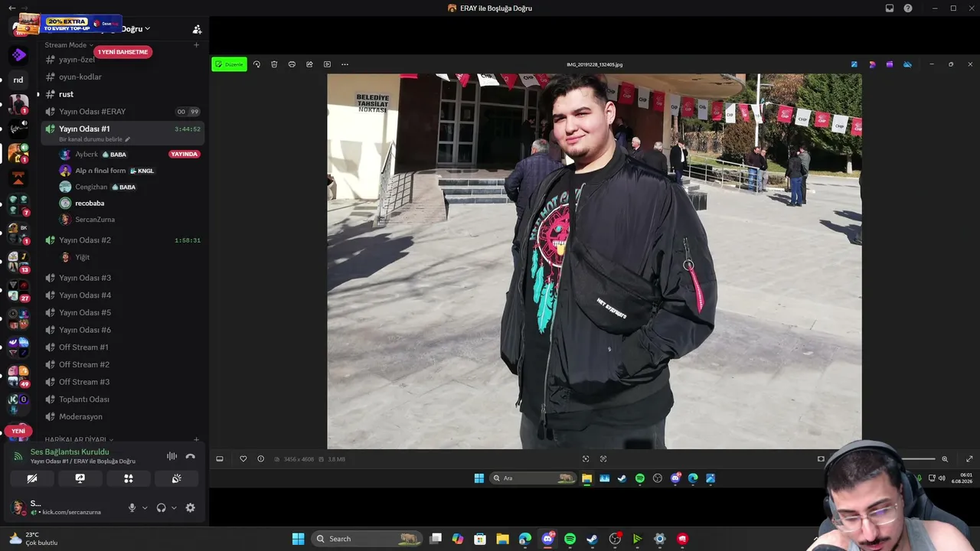Viewport: 980px width, 551px height.
Task: Collapse the Stream Mode category
Action: tap(69, 45)
